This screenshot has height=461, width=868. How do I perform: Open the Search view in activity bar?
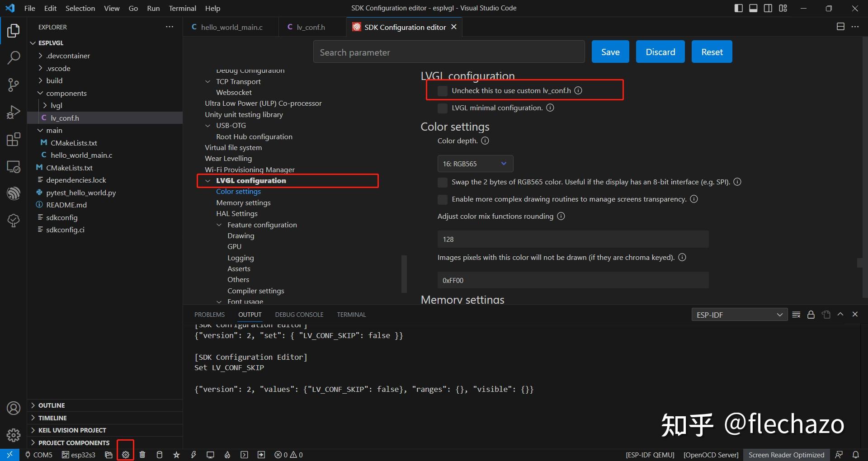point(14,57)
